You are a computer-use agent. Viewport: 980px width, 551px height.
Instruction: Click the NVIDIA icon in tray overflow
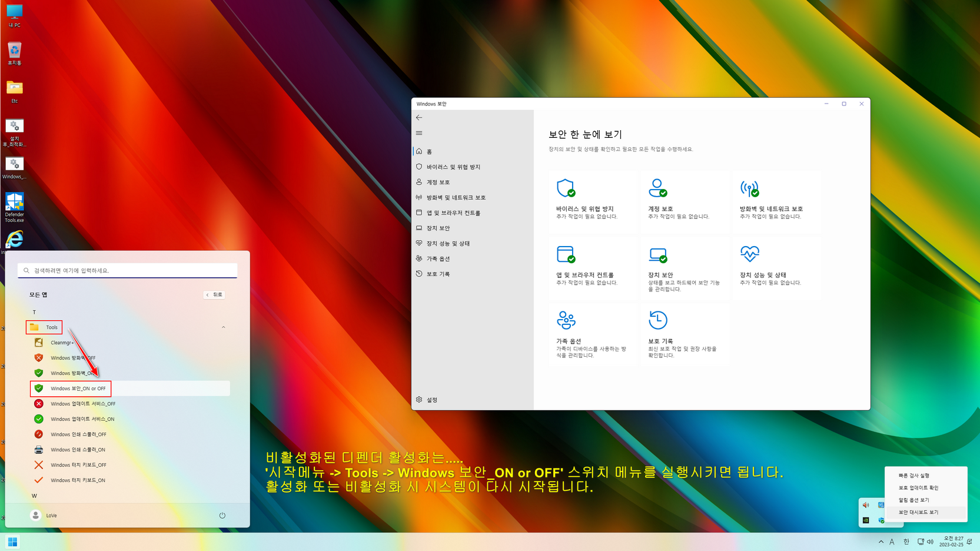click(x=866, y=520)
